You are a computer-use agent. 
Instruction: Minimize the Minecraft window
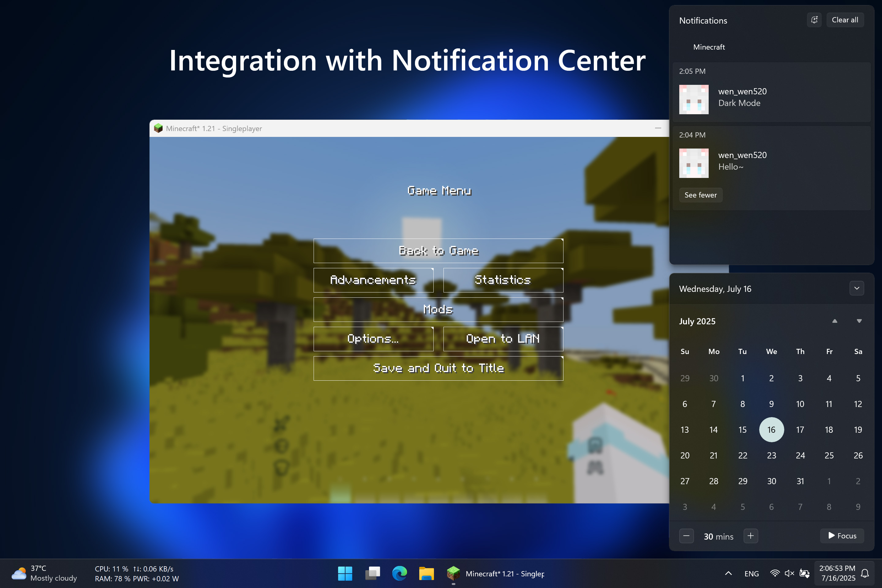(x=658, y=128)
